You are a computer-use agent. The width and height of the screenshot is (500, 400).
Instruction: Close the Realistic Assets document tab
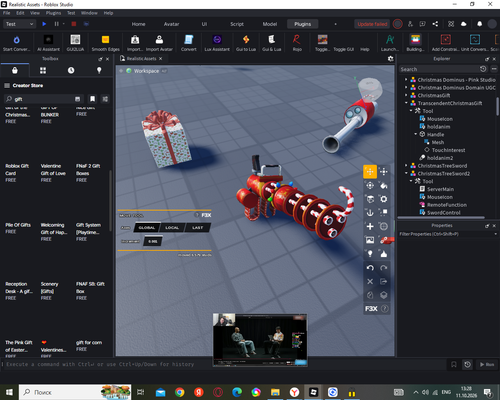click(160, 59)
